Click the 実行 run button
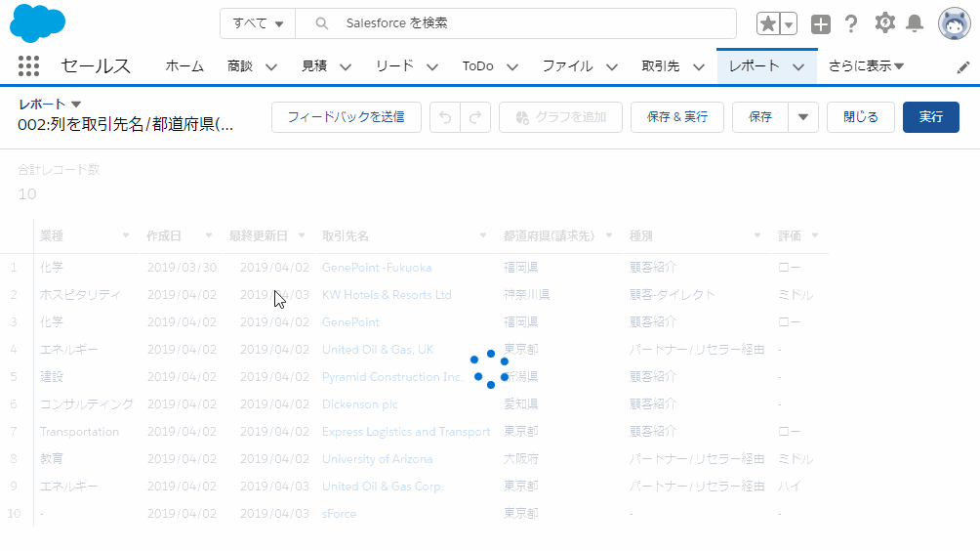This screenshot has height=551, width=980. point(930,117)
